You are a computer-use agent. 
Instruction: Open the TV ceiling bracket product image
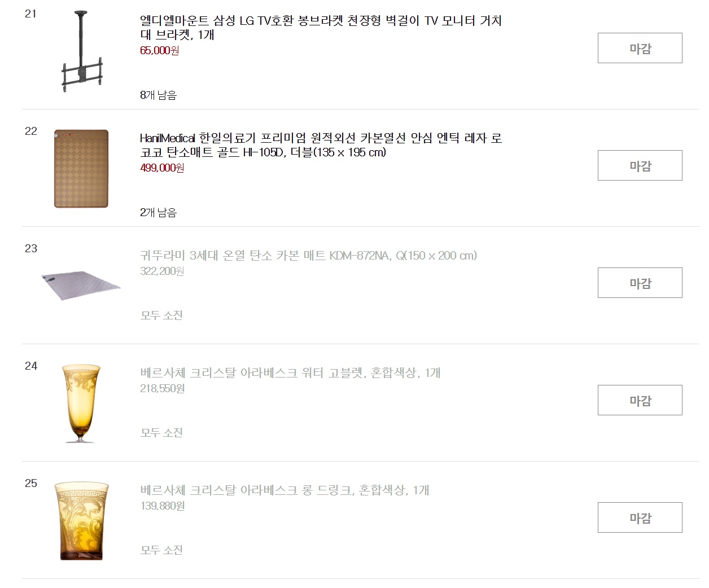tap(81, 51)
